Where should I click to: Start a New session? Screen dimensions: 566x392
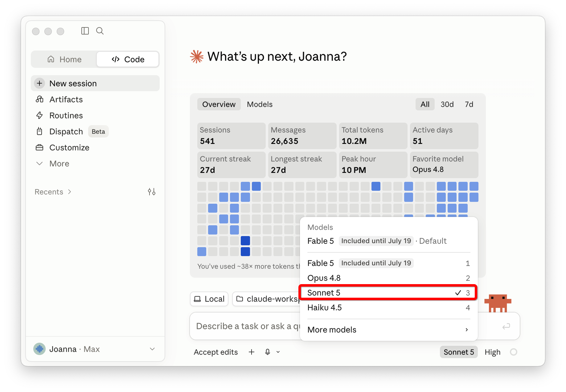(95, 83)
